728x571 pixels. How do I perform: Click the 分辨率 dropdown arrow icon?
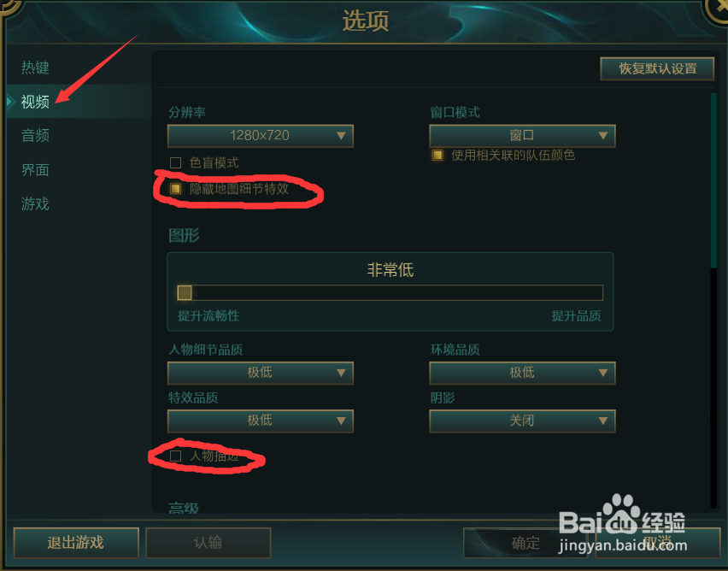[x=341, y=136]
